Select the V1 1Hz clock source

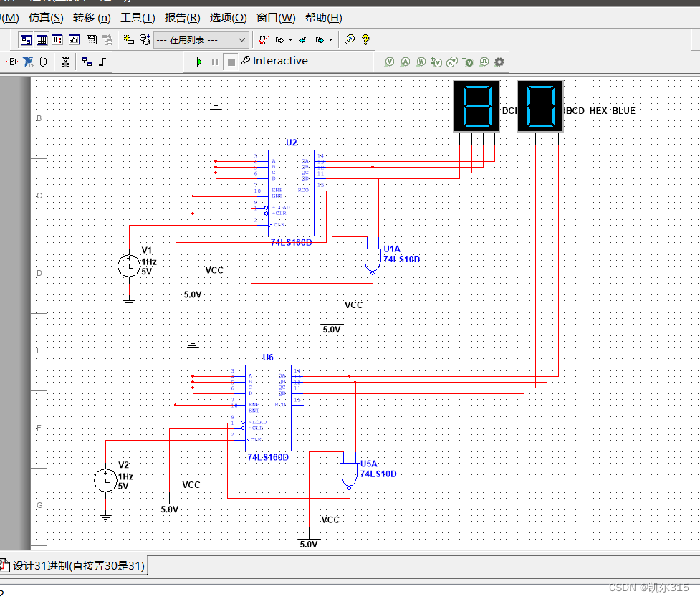coord(129,266)
